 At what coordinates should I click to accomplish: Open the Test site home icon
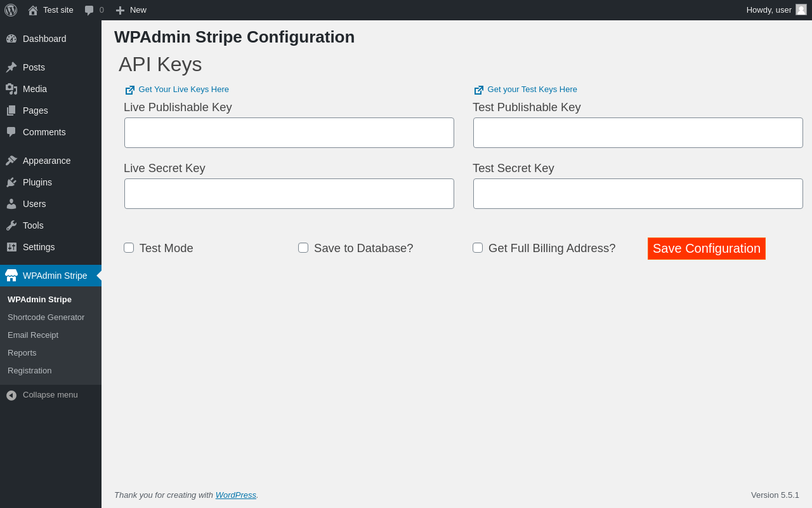33,10
